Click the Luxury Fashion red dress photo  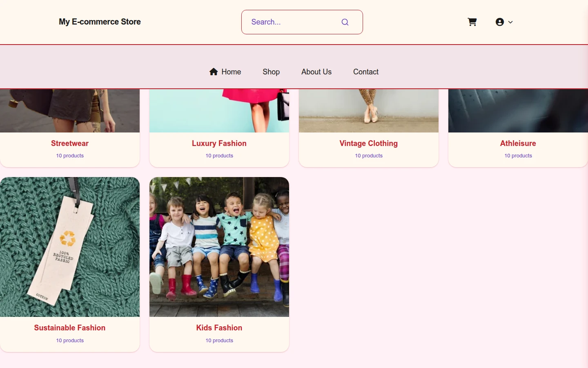pyautogui.click(x=219, y=111)
